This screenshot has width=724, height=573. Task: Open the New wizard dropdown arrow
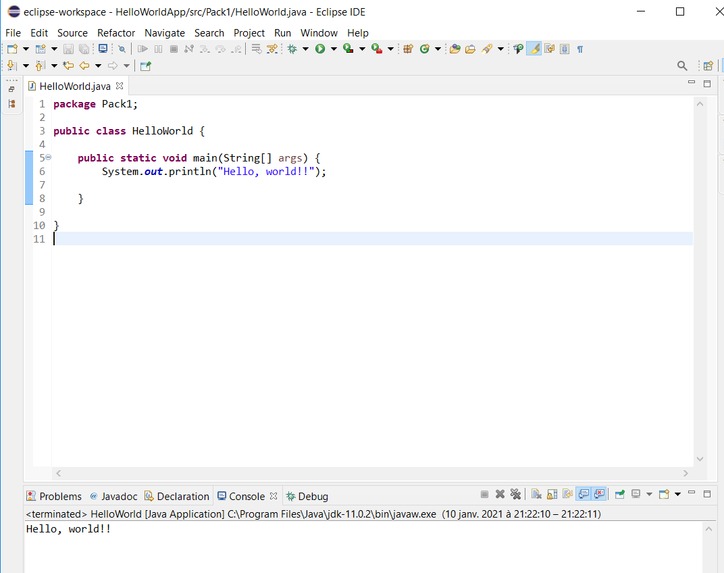(x=26, y=49)
